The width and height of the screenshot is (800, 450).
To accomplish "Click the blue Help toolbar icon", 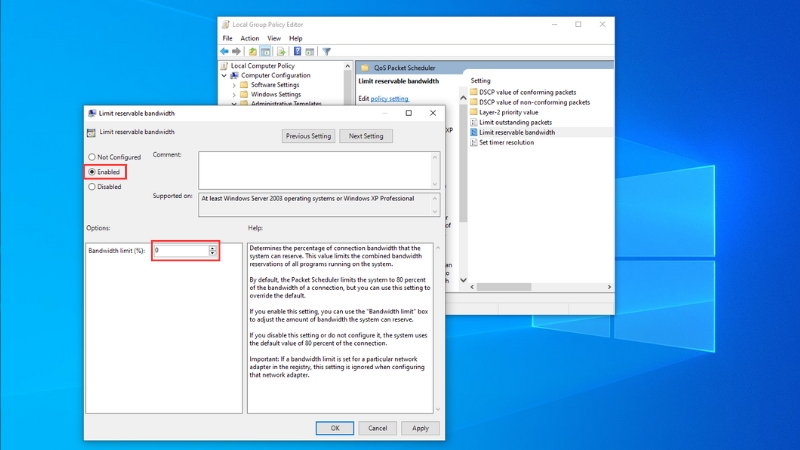I will 298,51.
